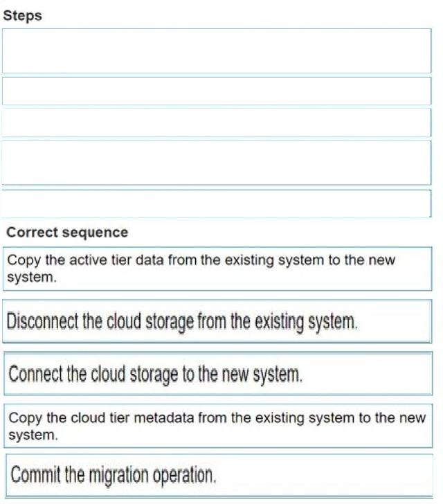Viewport: 443px width, 504px height.
Task: Select the second empty Steps slot
Action: pos(217,91)
